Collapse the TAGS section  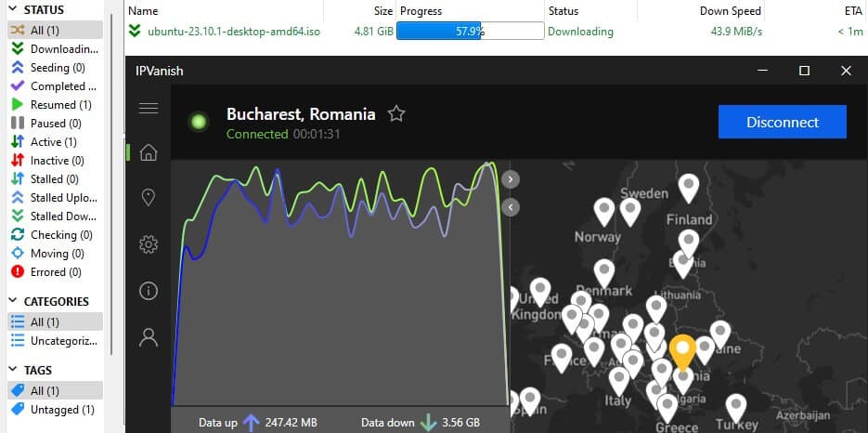coord(13,370)
